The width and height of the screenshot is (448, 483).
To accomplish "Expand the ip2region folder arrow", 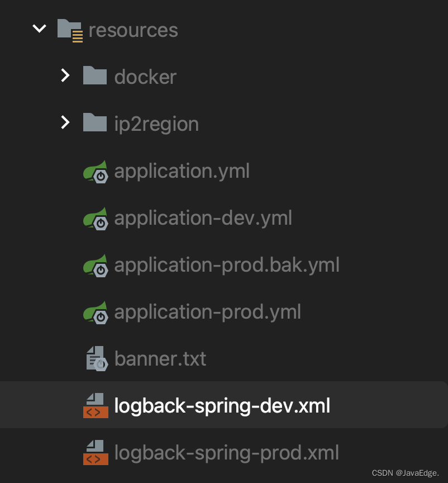I will tap(65, 122).
